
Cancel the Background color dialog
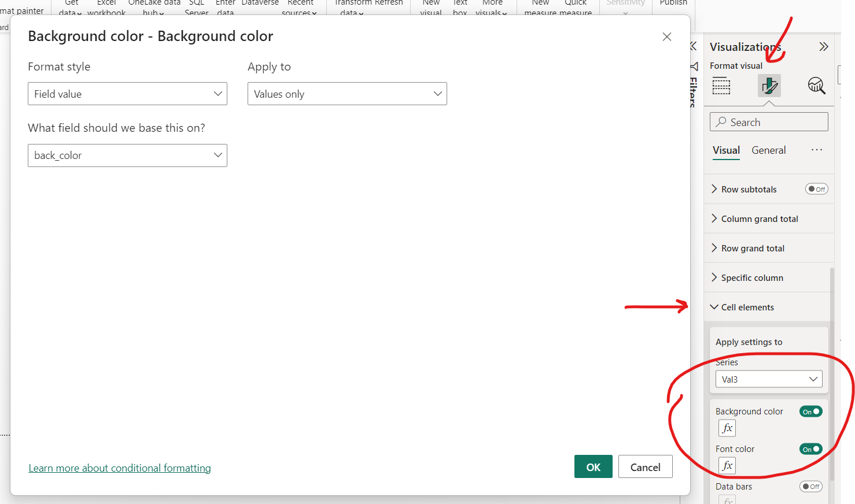tap(646, 467)
